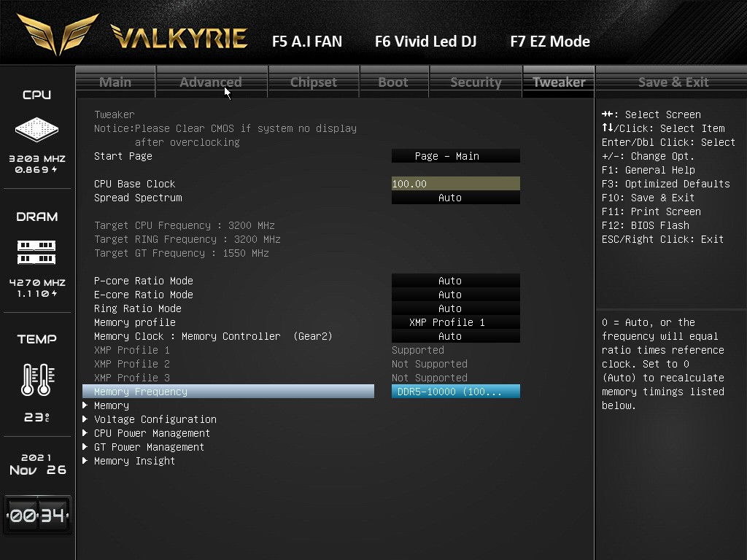Select the GT Power Management entry
Image resolution: width=747 pixels, height=560 pixels.
(x=149, y=447)
